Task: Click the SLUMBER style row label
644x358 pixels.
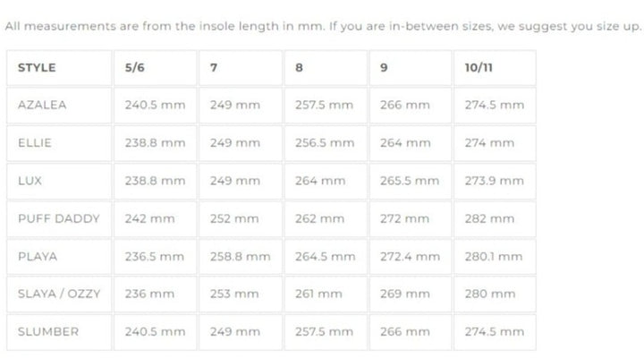Action: point(48,332)
